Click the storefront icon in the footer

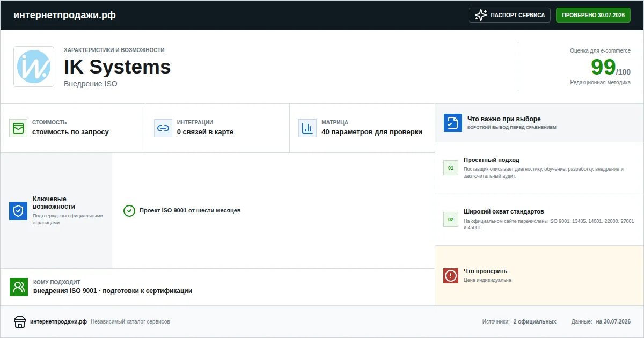(20, 322)
